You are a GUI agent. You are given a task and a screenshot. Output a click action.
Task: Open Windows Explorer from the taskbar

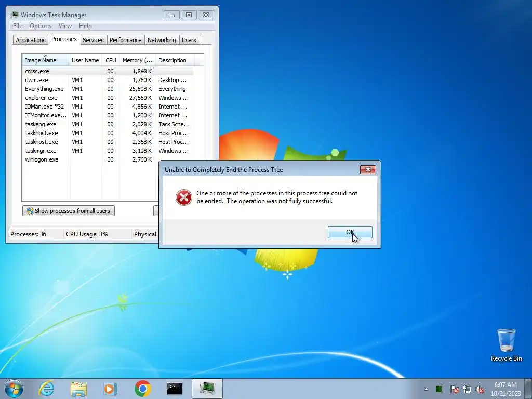[x=78, y=389]
